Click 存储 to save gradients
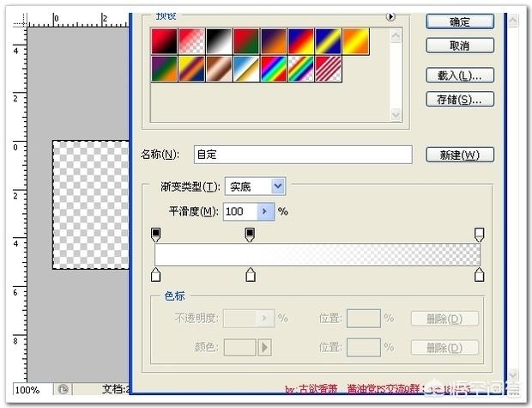This screenshot has width=532, height=408. (460, 100)
